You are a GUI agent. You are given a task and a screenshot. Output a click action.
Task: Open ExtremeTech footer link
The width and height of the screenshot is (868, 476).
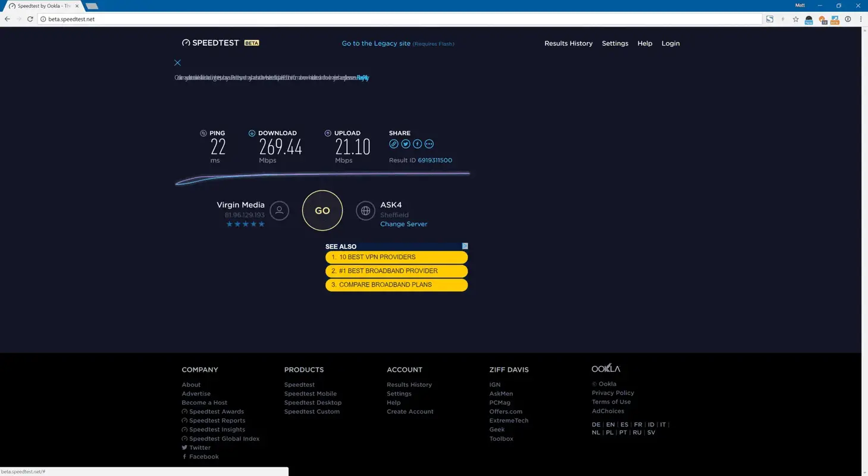509,421
